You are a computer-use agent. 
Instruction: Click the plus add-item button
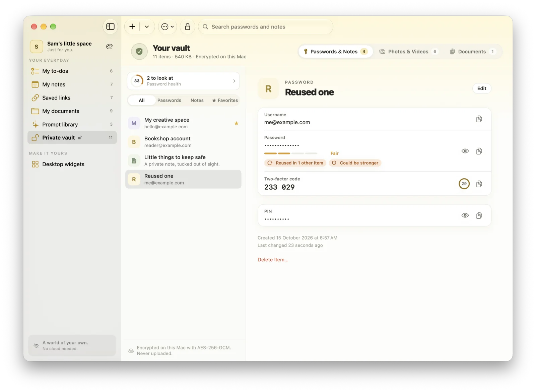click(132, 26)
